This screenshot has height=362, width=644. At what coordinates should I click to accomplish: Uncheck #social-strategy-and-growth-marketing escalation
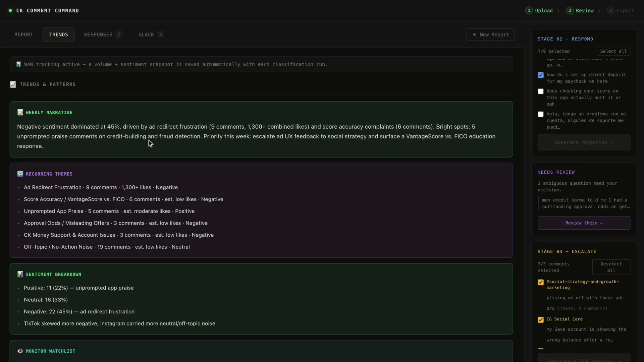(x=541, y=282)
